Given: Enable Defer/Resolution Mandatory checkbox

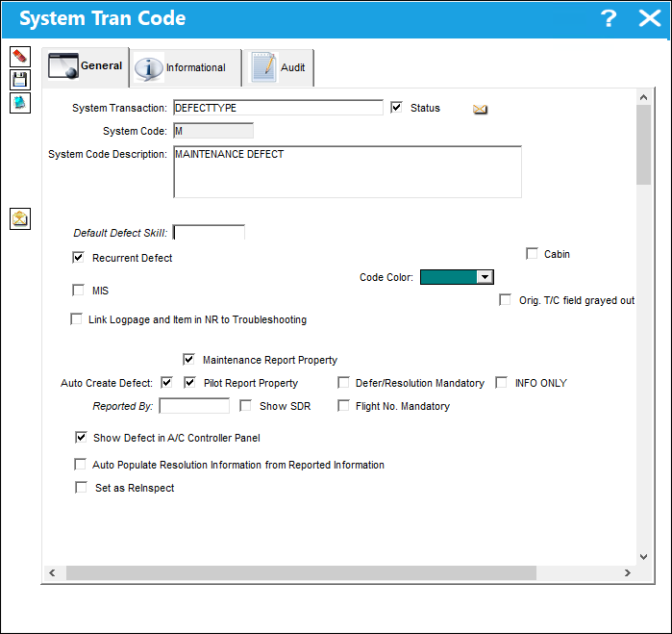Looking at the screenshot, I should 343,382.
